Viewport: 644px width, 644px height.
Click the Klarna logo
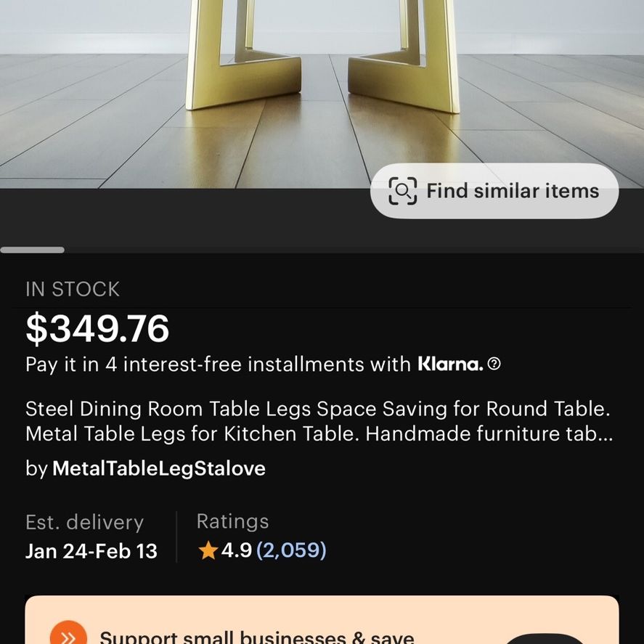coord(451,364)
